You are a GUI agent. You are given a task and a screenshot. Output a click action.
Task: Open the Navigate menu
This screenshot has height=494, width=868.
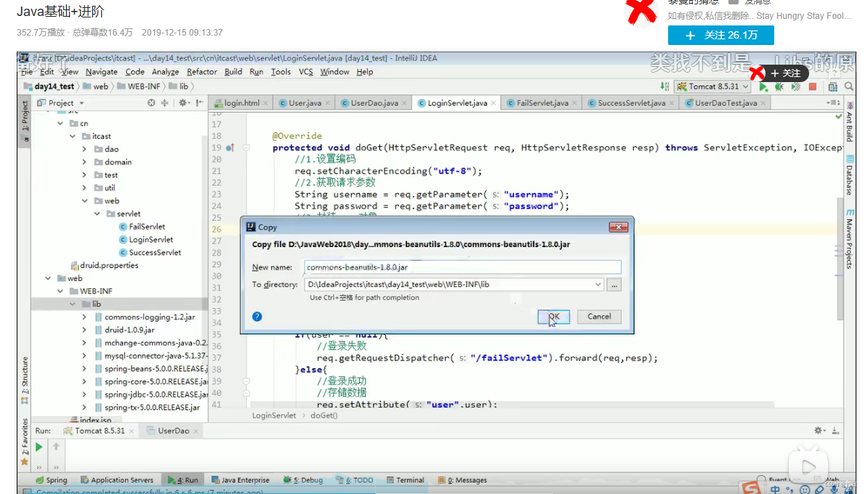tap(101, 72)
